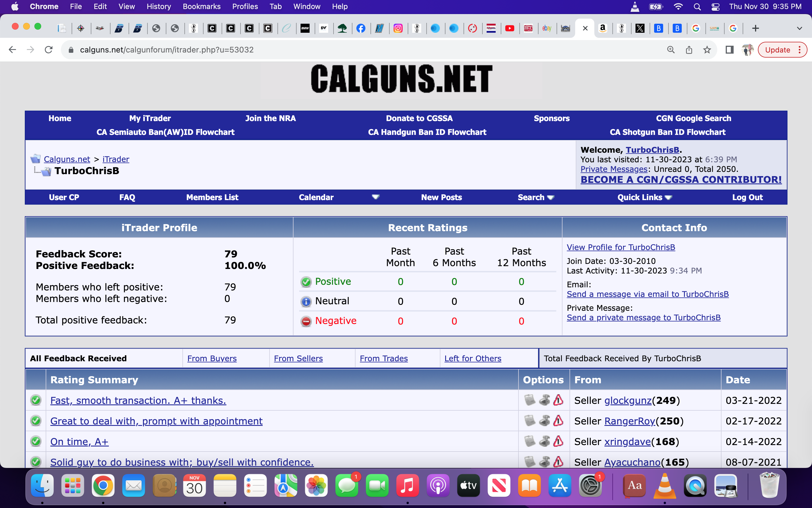Screen dimensions: 812x508
Task: Open System Settings from the Dock
Action: [x=590, y=485]
